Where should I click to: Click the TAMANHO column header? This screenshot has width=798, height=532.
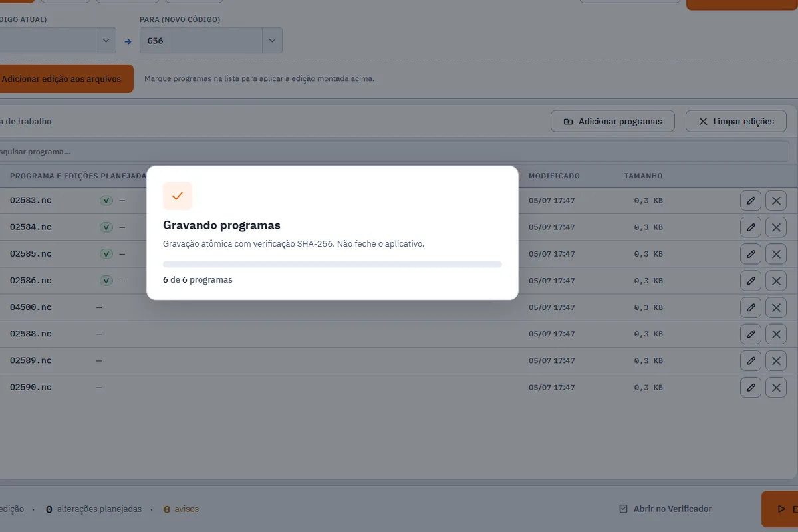(643, 176)
